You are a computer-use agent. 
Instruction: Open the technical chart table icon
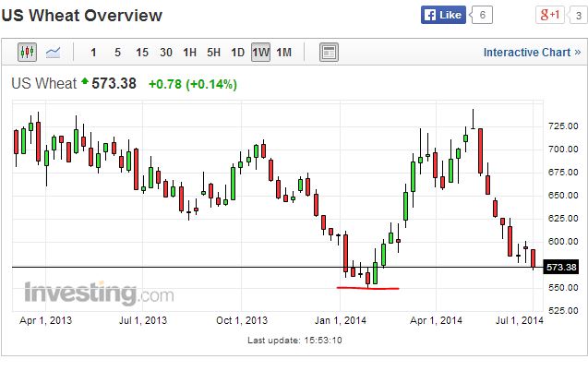329,52
